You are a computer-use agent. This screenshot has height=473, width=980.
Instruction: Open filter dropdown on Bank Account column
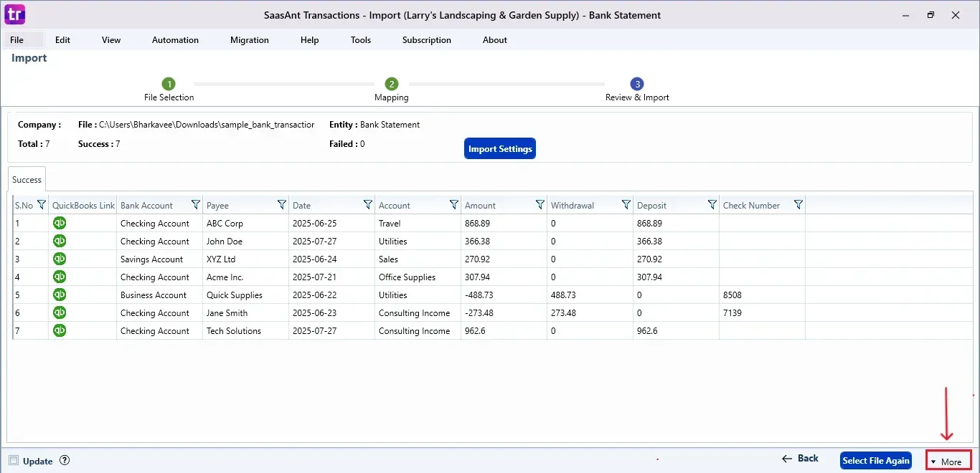point(196,205)
